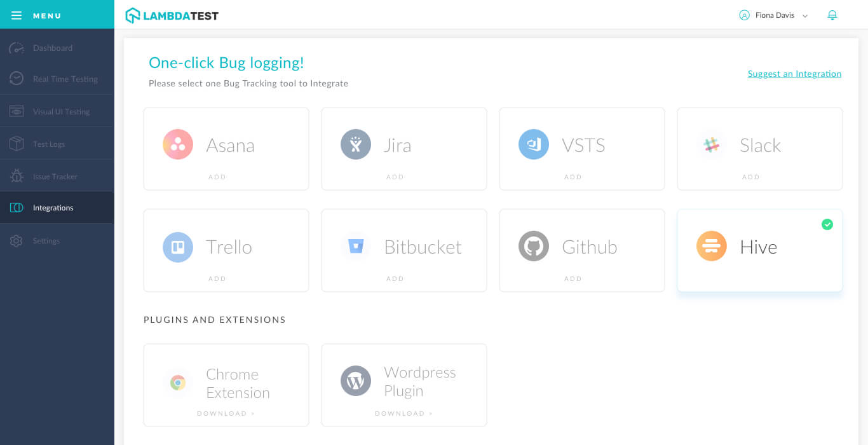This screenshot has height=445, width=868.
Task: Select the Jira integration icon
Action: click(x=356, y=144)
